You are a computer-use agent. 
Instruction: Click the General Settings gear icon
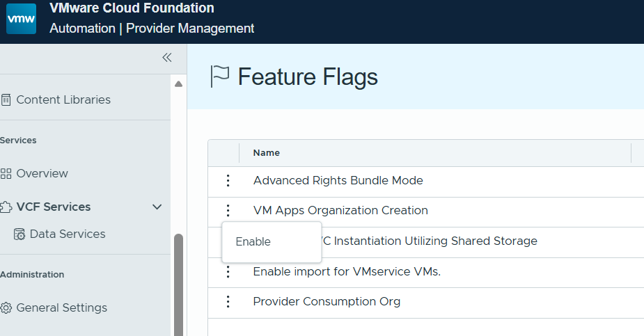[x=6, y=307]
